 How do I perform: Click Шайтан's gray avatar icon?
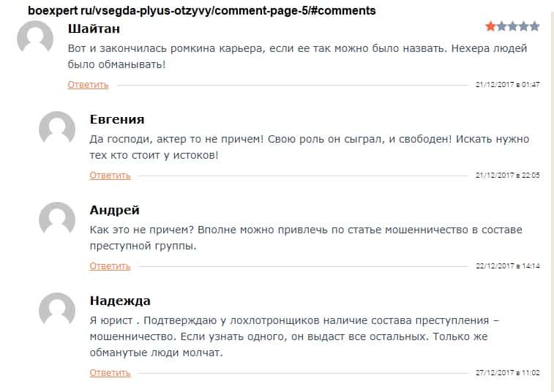tap(35, 39)
